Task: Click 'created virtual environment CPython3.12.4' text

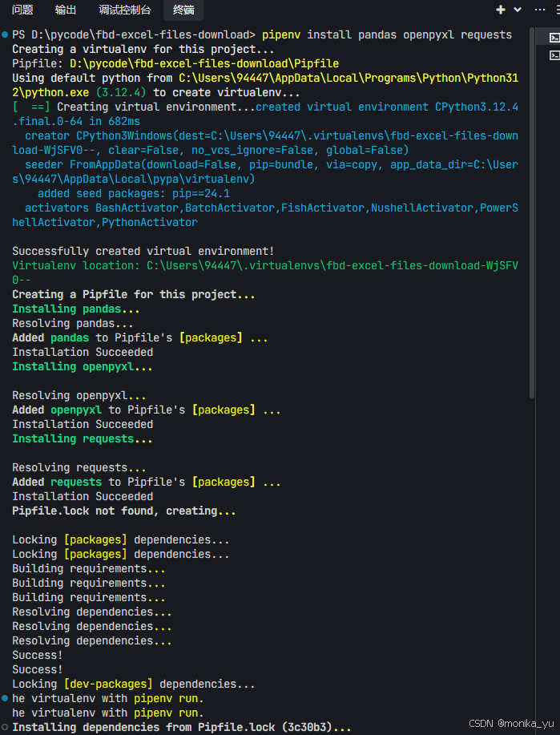Action: pos(387,107)
